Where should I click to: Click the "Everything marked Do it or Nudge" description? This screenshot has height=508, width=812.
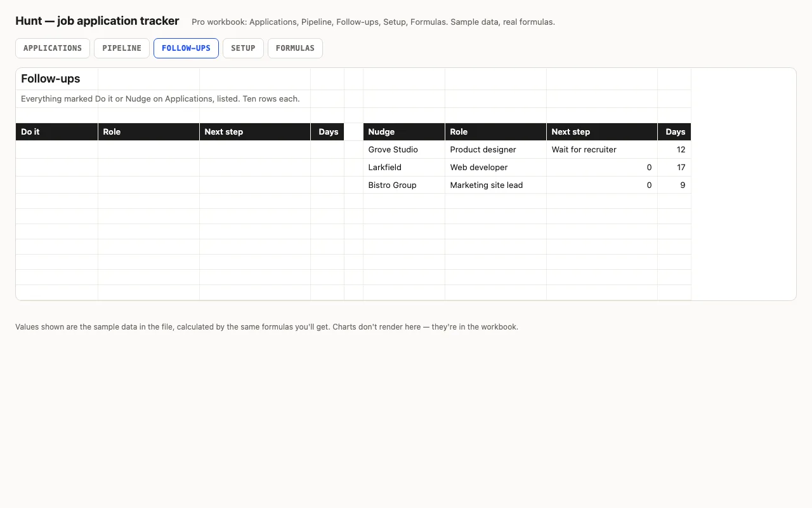(x=160, y=99)
